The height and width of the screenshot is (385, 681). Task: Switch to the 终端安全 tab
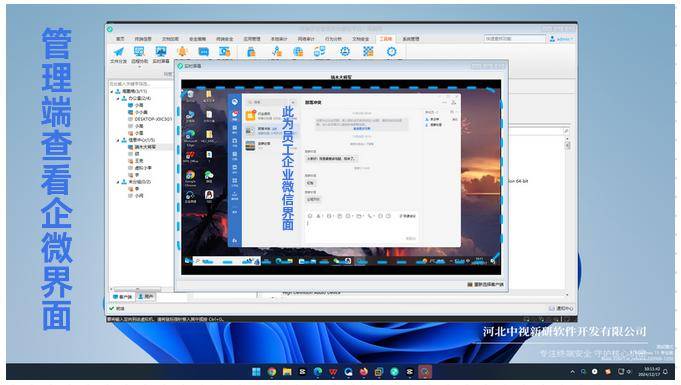[x=225, y=39]
